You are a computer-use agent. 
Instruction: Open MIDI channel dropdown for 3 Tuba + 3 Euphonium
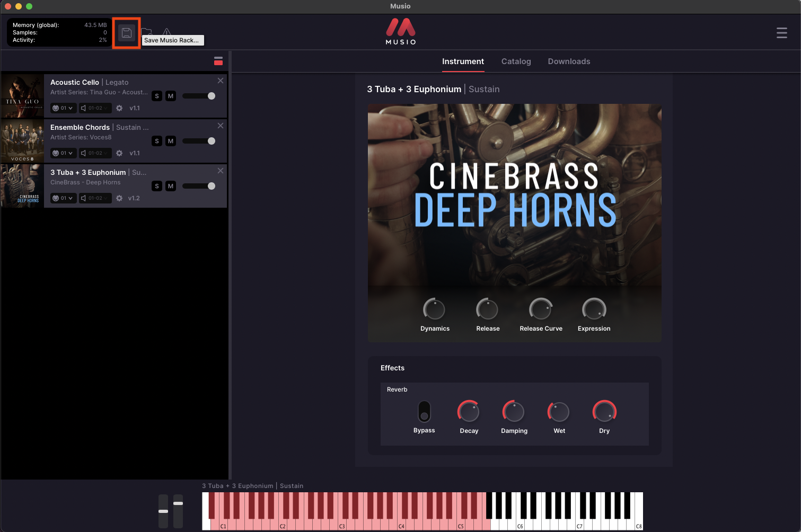point(63,198)
